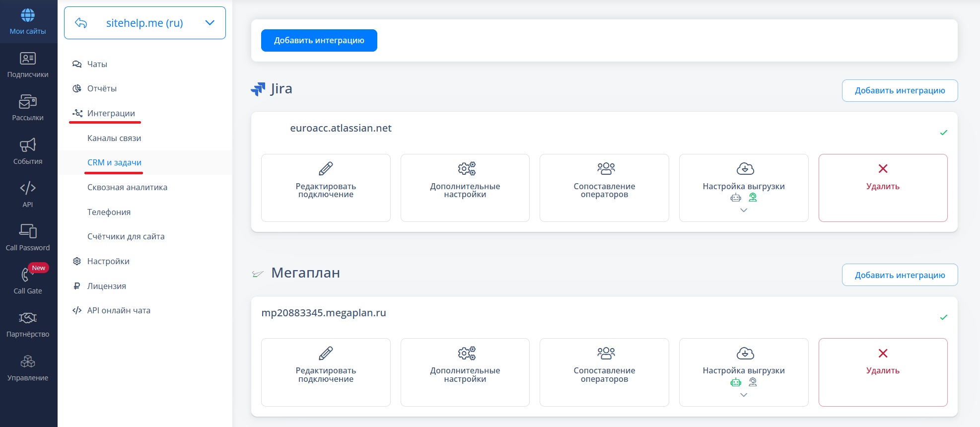This screenshot has width=980, height=427.
Task: Click pencil icon in Мегаплан card
Action: point(326,354)
